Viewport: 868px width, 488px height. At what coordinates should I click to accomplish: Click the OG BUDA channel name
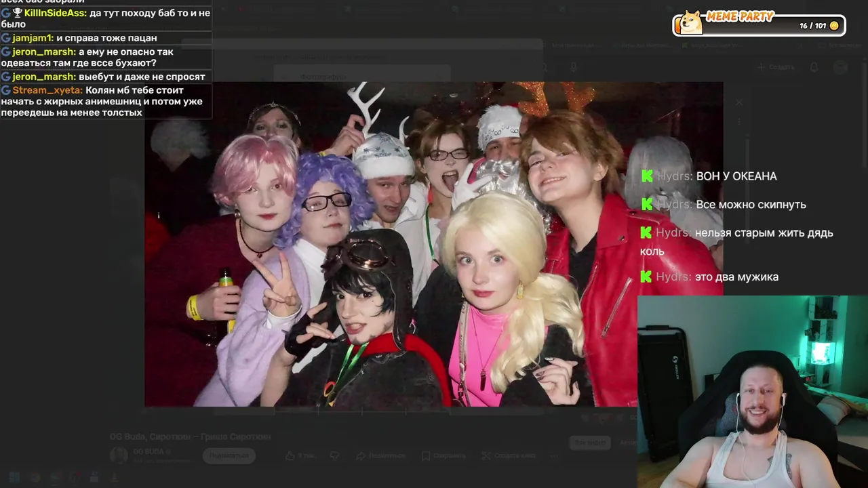(148, 451)
